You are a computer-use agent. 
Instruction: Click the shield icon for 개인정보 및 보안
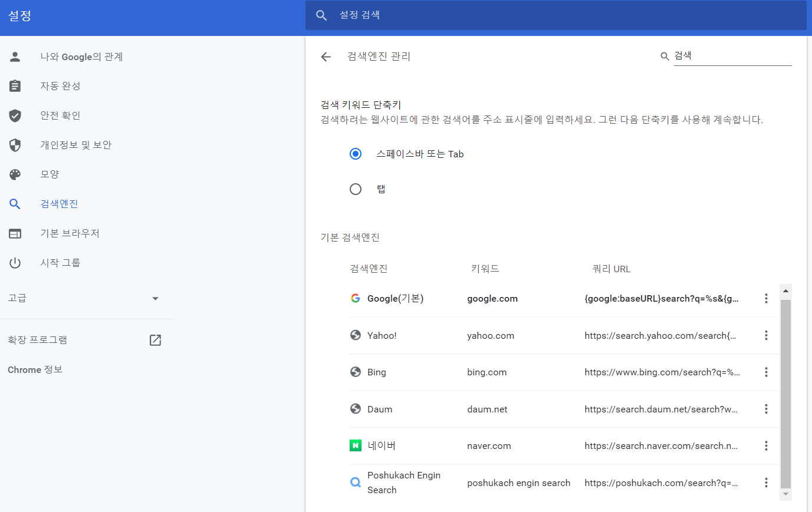[15, 145]
